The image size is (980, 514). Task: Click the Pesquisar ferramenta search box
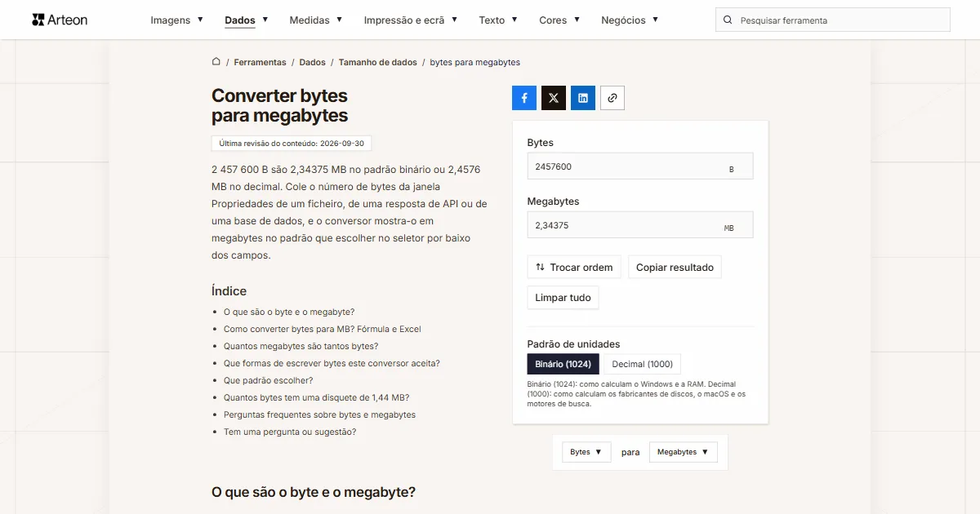coord(832,20)
